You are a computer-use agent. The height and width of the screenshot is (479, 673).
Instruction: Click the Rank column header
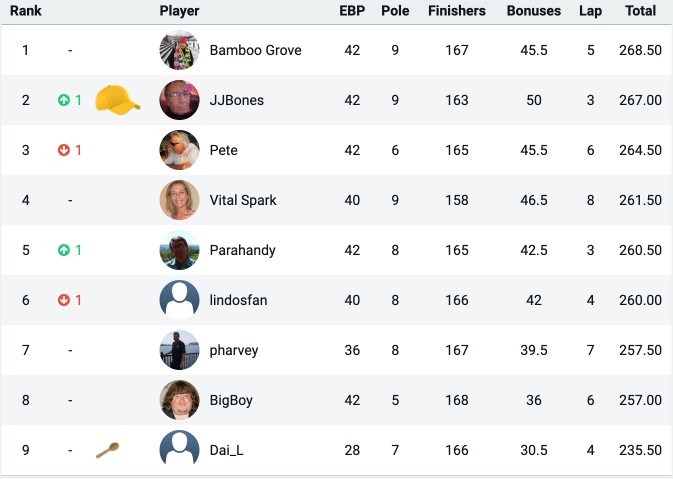[26, 11]
